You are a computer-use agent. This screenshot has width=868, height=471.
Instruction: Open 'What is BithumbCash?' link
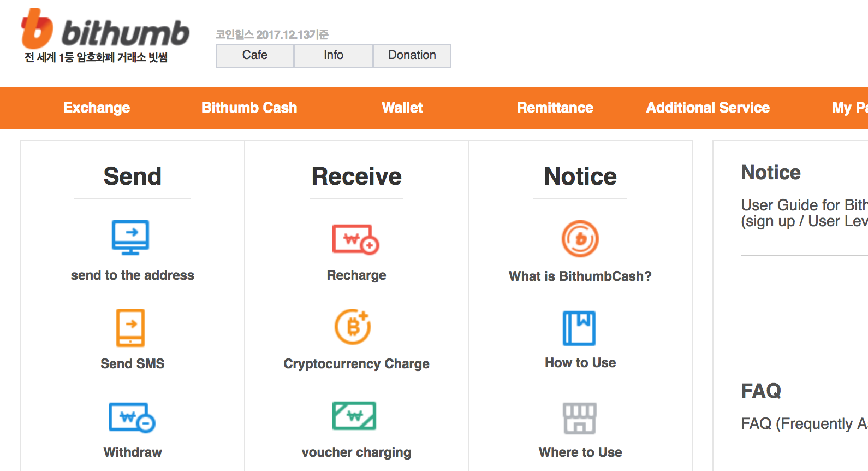(x=580, y=276)
